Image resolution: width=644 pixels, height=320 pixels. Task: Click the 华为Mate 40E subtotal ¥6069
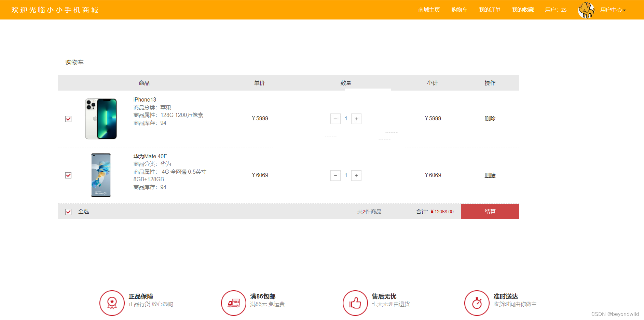[x=433, y=175]
